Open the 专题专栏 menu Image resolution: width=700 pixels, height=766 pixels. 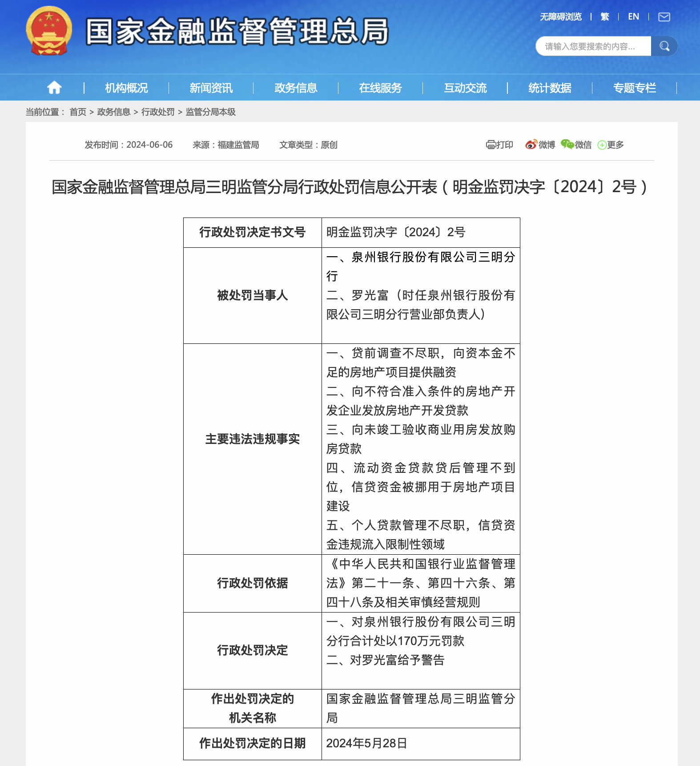pos(635,88)
